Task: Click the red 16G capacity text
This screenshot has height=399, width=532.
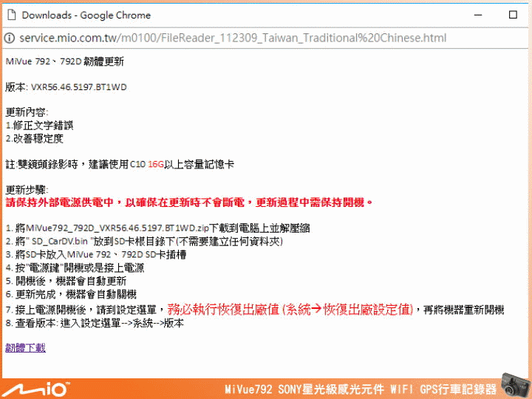Action: 156,165
